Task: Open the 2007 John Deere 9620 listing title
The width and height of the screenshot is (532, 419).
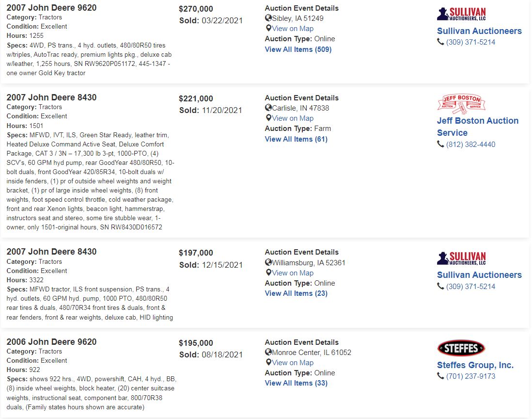Action: pos(51,7)
